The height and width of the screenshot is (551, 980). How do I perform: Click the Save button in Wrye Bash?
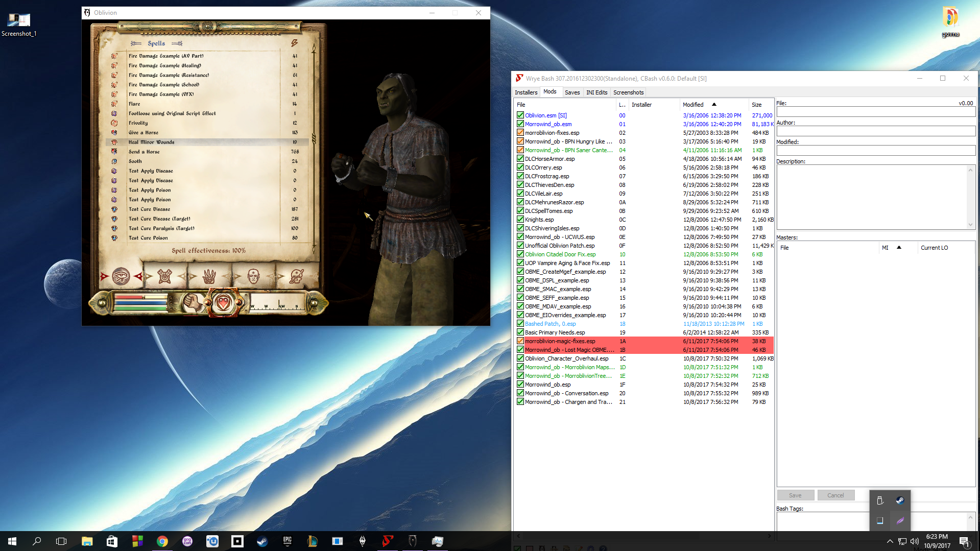tap(795, 495)
